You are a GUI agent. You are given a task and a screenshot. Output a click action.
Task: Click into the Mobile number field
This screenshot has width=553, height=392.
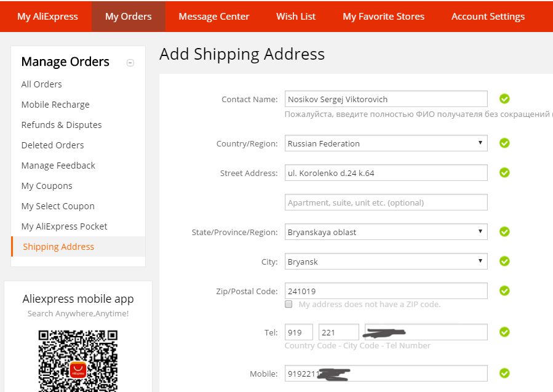click(386, 374)
